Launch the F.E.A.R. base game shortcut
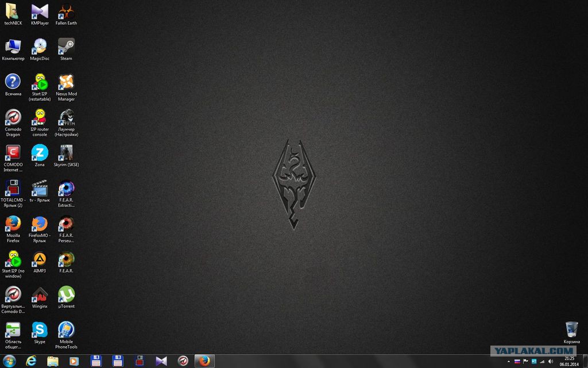Screen dimensions: 588x368 tap(67, 262)
